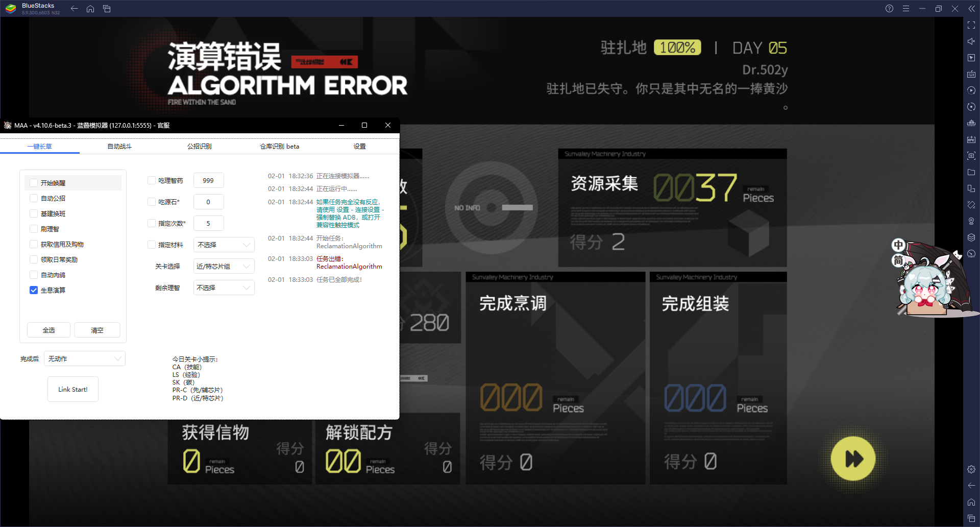Viewport: 980px width, 527px height.
Task: Open the 剩余理智 dropdown
Action: point(224,288)
